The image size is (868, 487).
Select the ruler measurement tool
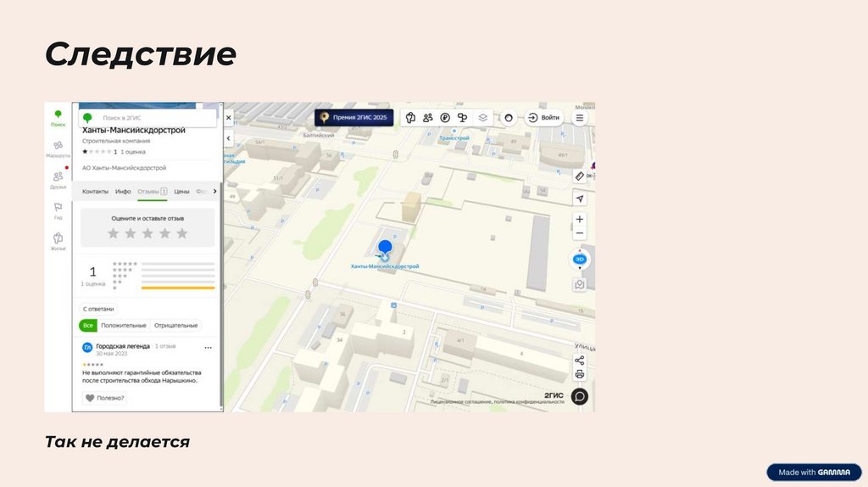[x=580, y=176]
